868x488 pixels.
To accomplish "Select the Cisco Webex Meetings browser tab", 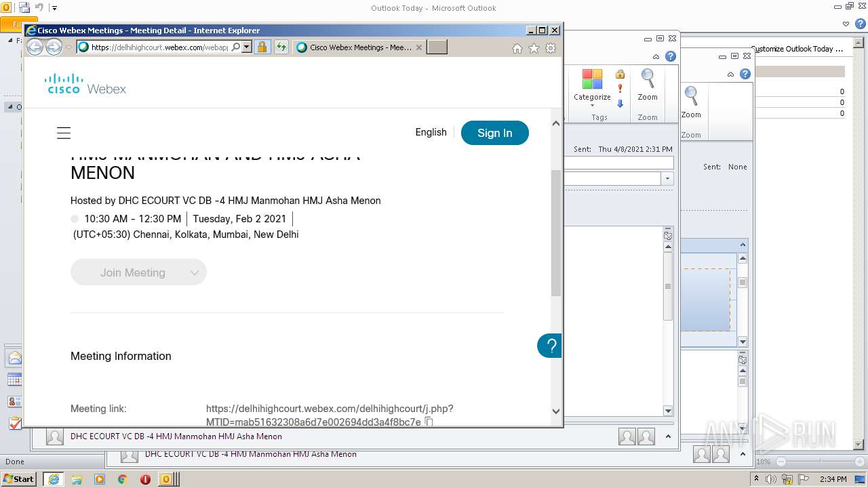I will pos(359,47).
